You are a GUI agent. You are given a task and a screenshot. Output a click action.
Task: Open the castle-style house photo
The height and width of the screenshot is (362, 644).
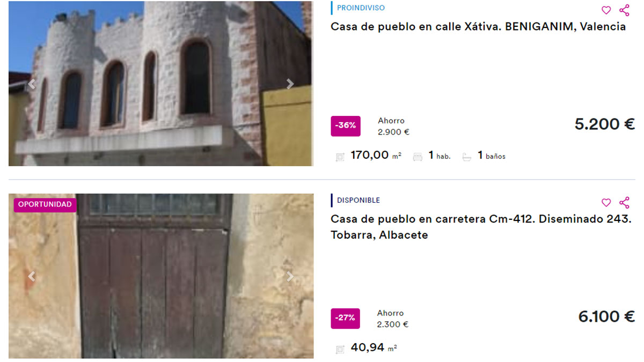(160, 84)
